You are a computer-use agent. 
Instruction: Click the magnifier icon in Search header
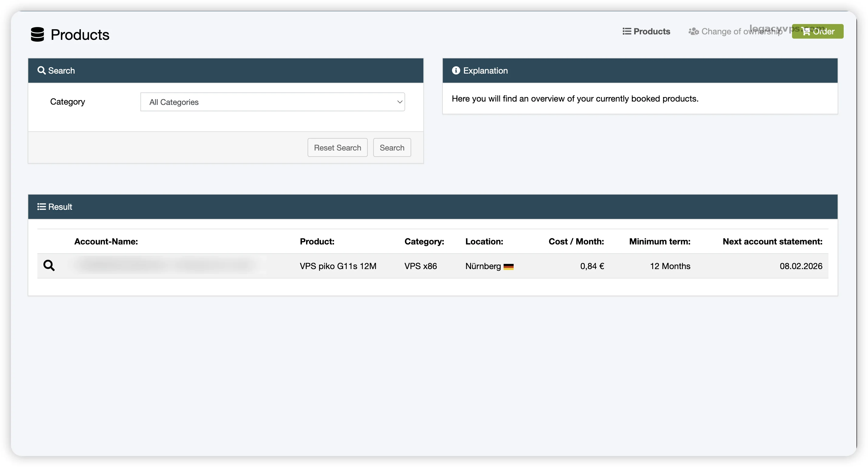tap(41, 71)
